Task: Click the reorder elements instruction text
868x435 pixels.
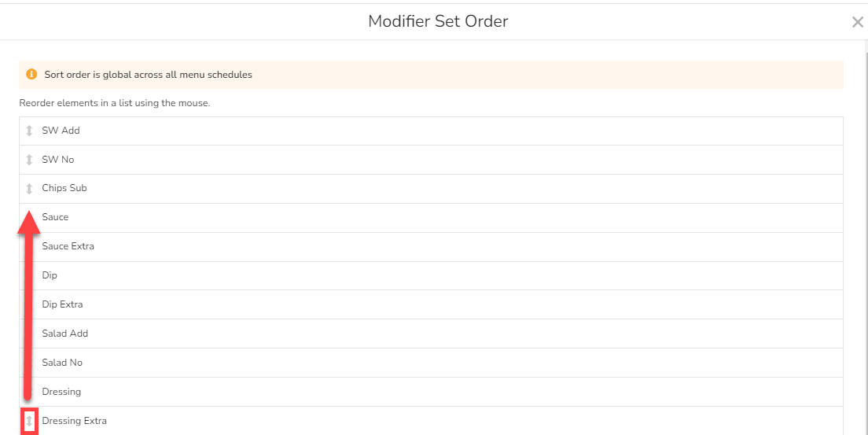Action: point(115,103)
